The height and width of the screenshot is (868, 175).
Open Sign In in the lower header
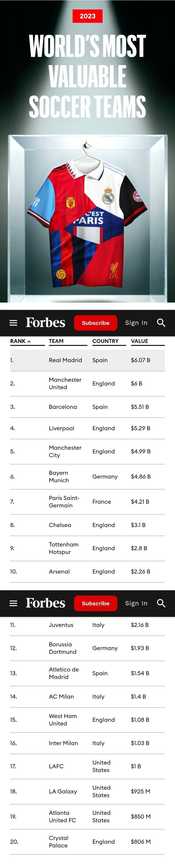point(136,603)
